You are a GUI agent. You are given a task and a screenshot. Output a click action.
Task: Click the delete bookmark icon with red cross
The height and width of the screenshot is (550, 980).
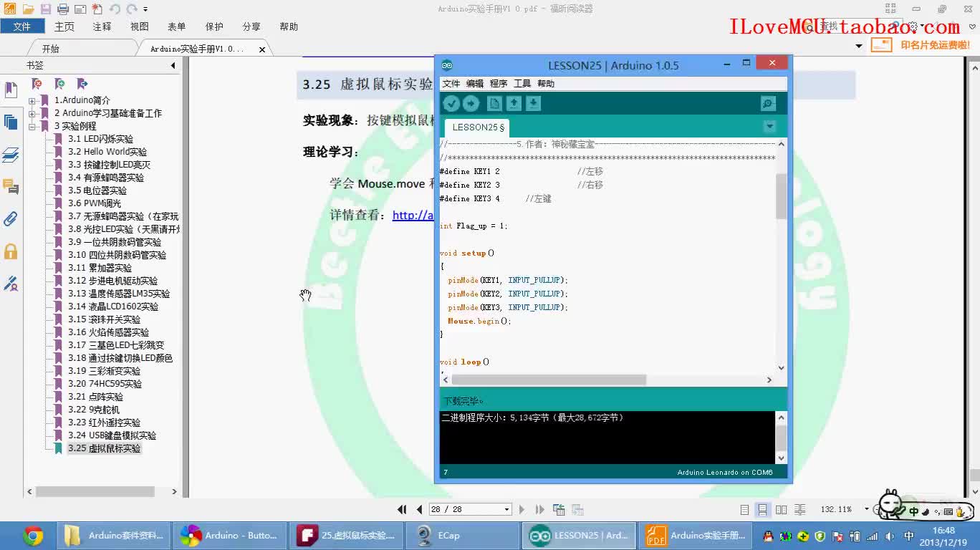37,84
